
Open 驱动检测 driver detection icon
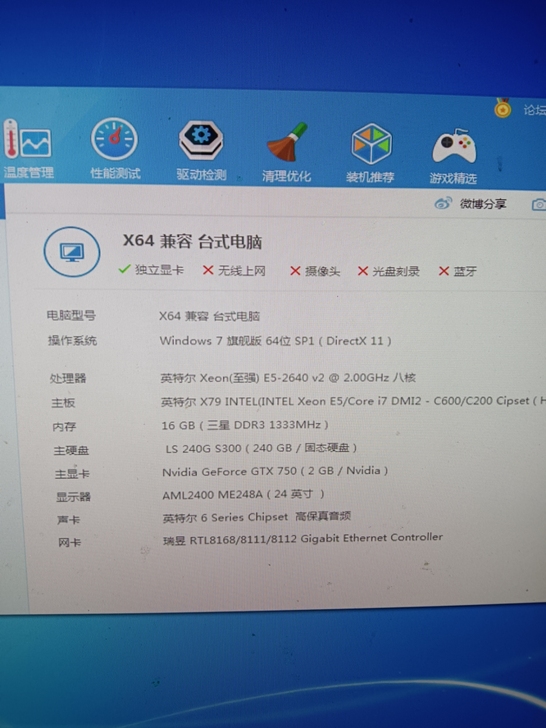[x=201, y=151]
